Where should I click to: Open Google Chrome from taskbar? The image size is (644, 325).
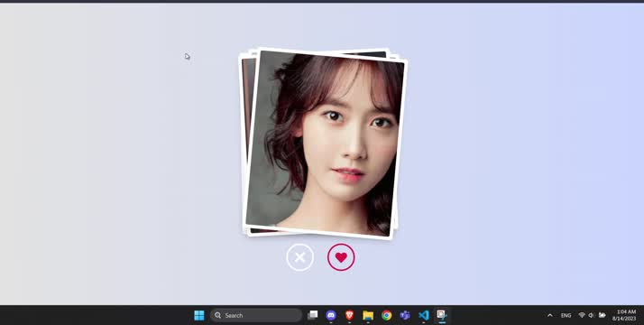pyautogui.click(x=386, y=315)
